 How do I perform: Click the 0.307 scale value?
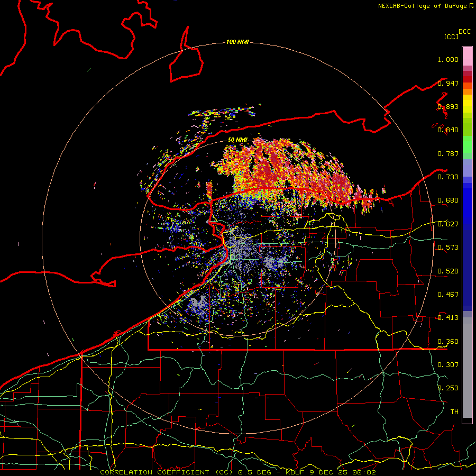coord(448,365)
